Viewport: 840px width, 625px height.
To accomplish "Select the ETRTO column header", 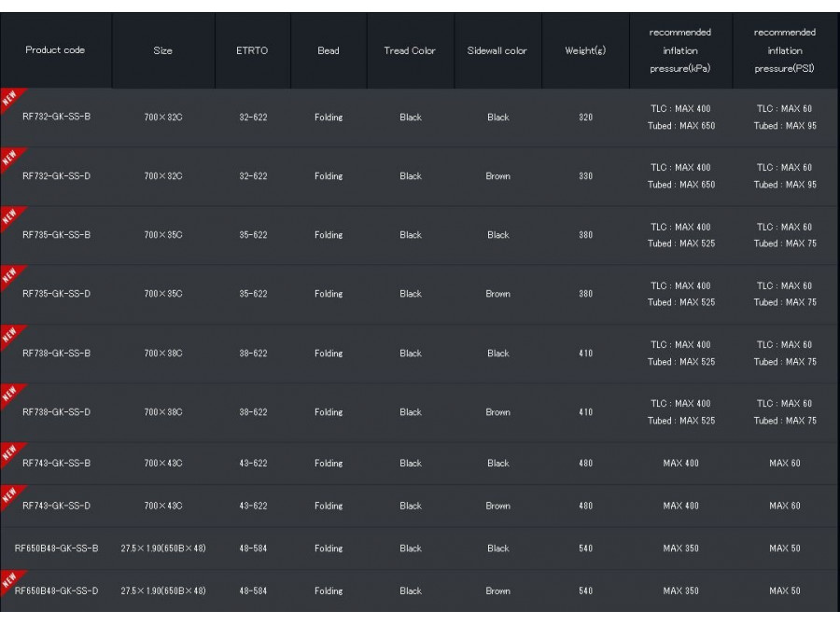I will pos(253,50).
